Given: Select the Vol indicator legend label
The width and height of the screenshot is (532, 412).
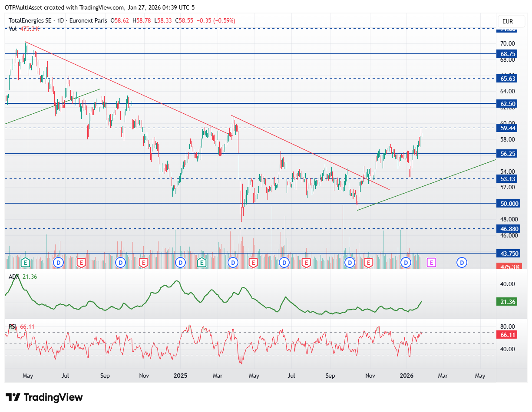Looking at the screenshot, I should coord(13,29).
